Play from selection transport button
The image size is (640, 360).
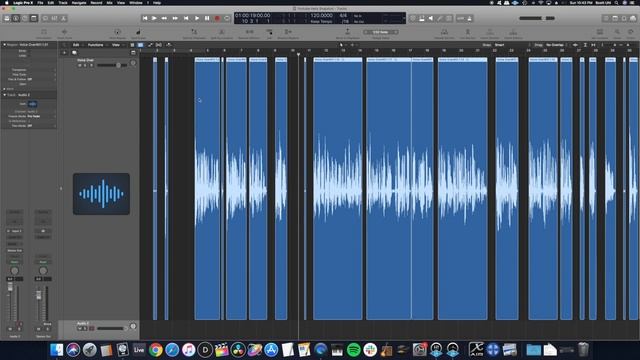click(154, 18)
